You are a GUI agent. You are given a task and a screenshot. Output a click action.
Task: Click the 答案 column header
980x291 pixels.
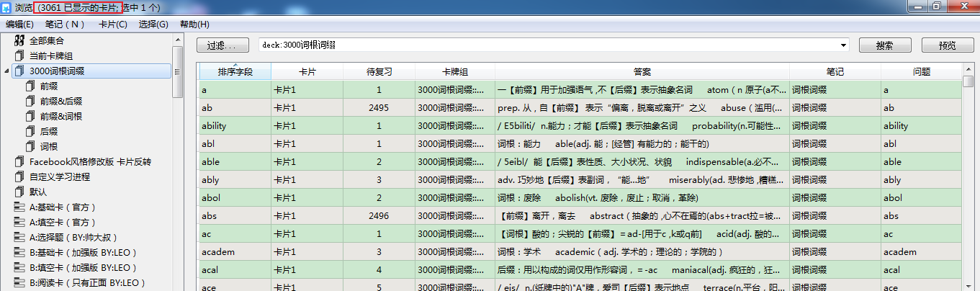click(x=642, y=72)
